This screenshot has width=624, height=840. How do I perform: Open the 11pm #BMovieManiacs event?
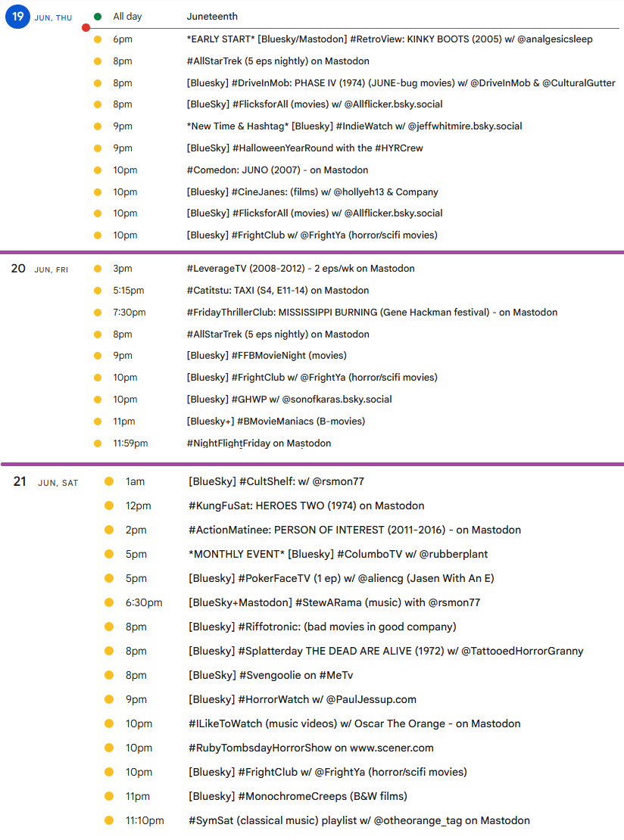(x=276, y=422)
